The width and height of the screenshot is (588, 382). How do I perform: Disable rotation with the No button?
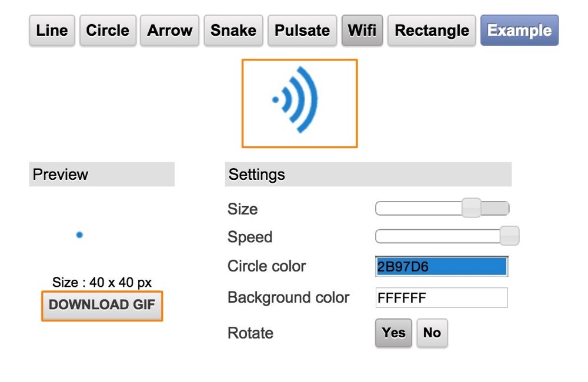(x=432, y=333)
